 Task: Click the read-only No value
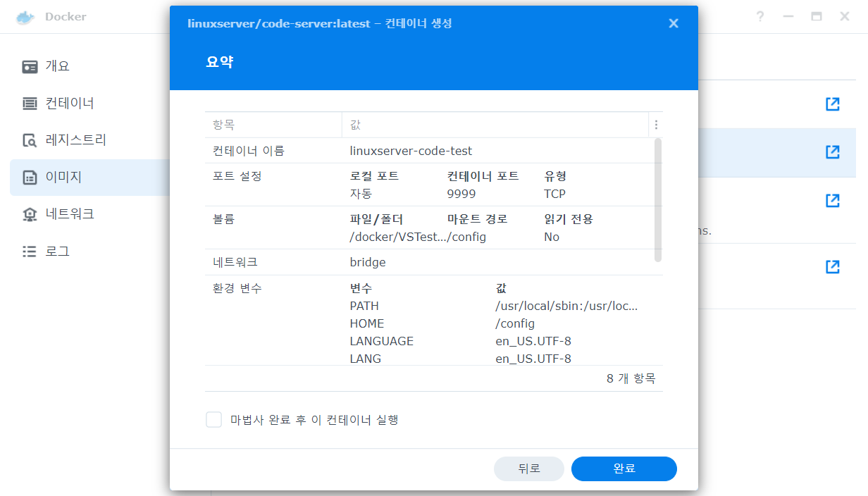[x=552, y=237]
